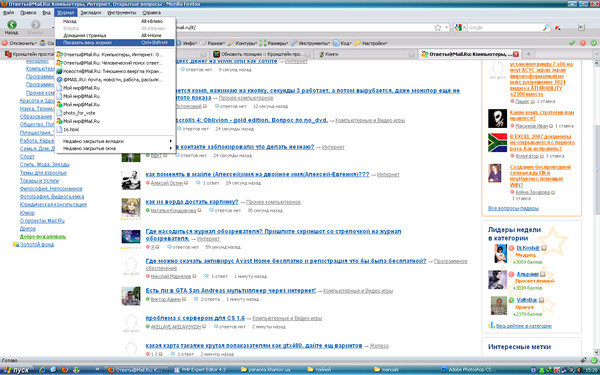Open the Все вопросы-лидеры link

coord(513,208)
